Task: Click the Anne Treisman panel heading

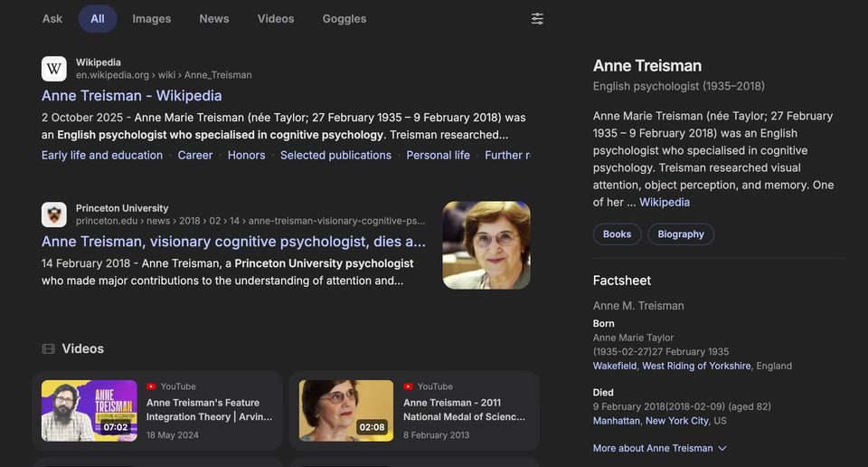Action: tap(647, 65)
